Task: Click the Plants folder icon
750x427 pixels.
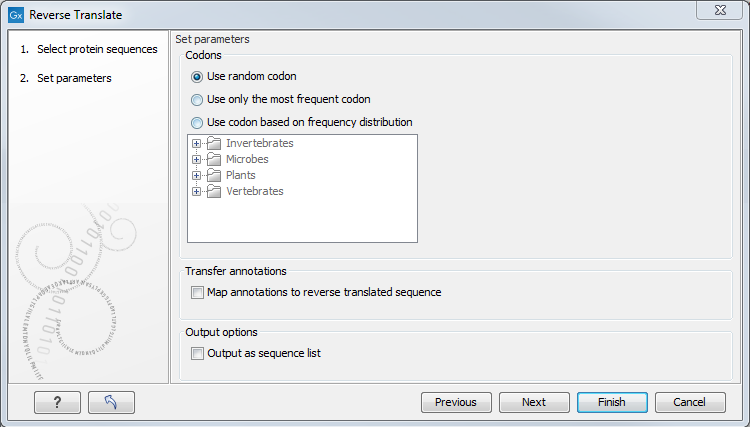Action: click(x=214, y=175)
